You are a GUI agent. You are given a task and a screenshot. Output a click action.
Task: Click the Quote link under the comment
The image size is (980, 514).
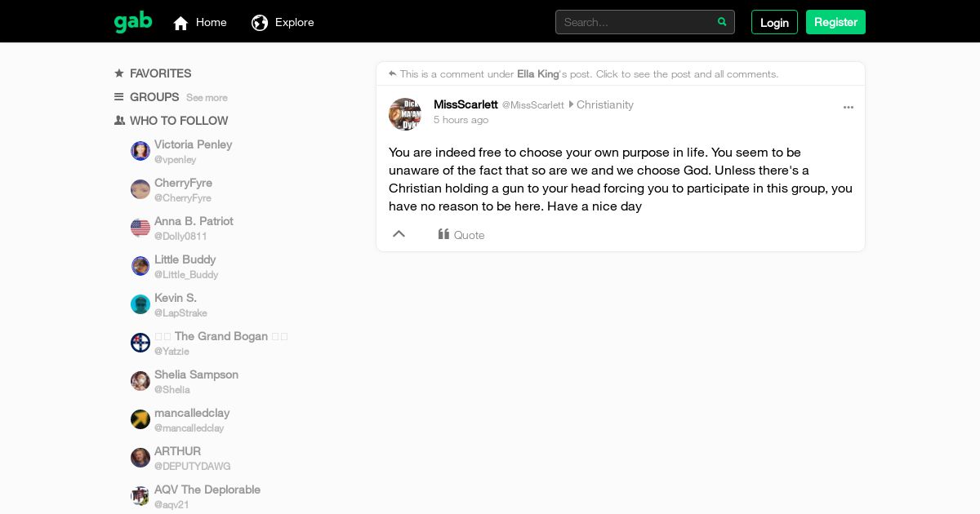coord(470,235)
